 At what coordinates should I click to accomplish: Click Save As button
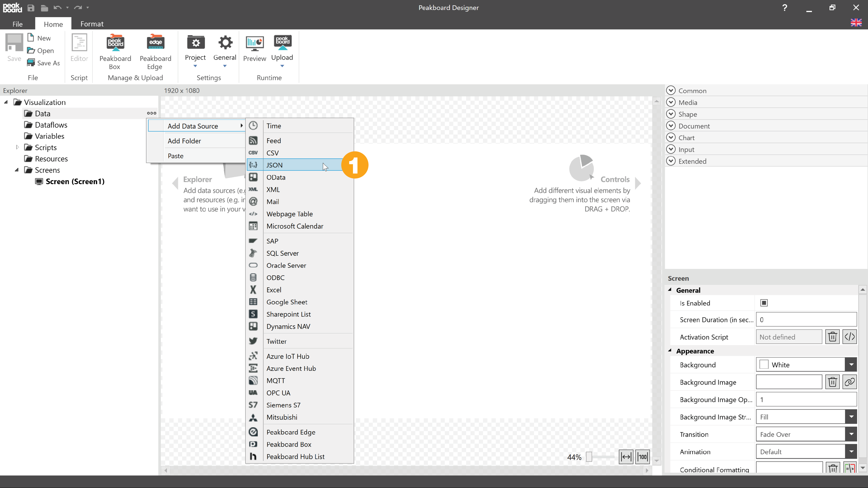point(44,63)
